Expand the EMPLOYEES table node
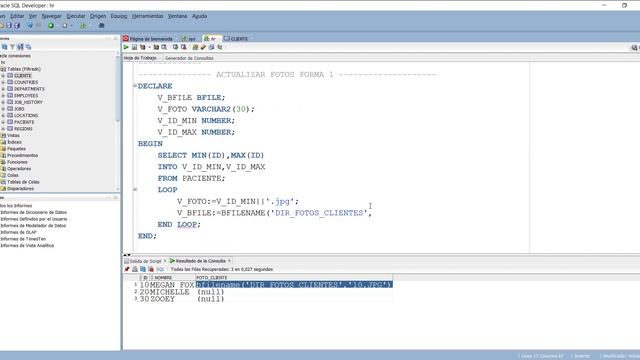This screenshot has height=360, width=640. coord(3,96)
